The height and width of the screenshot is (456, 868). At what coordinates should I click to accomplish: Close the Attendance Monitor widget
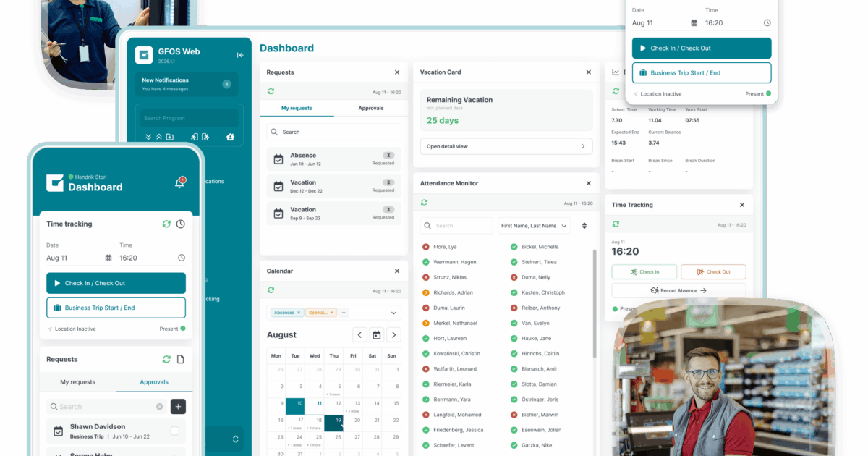[x=589, y=183]
